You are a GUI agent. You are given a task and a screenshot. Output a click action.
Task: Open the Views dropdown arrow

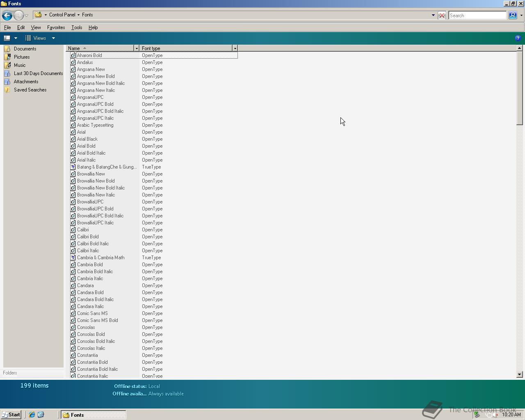(x=53, y=38)
